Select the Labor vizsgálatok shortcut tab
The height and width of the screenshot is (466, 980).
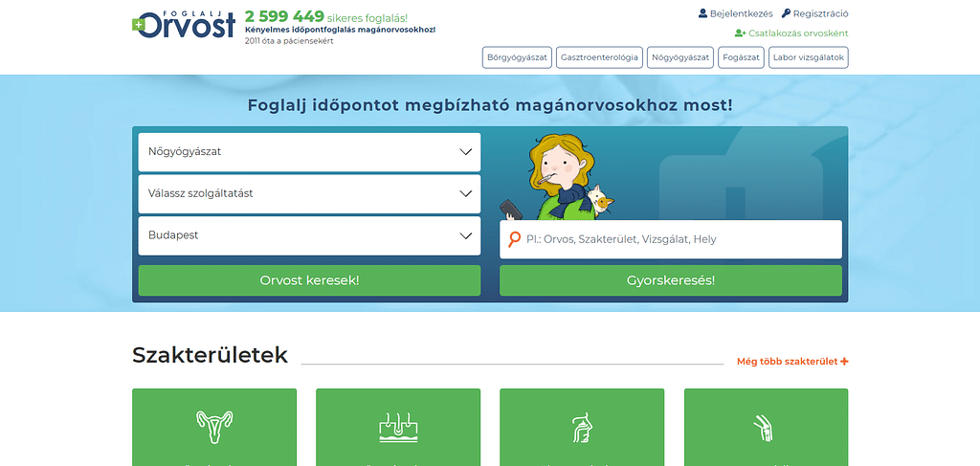pos(808,57)
